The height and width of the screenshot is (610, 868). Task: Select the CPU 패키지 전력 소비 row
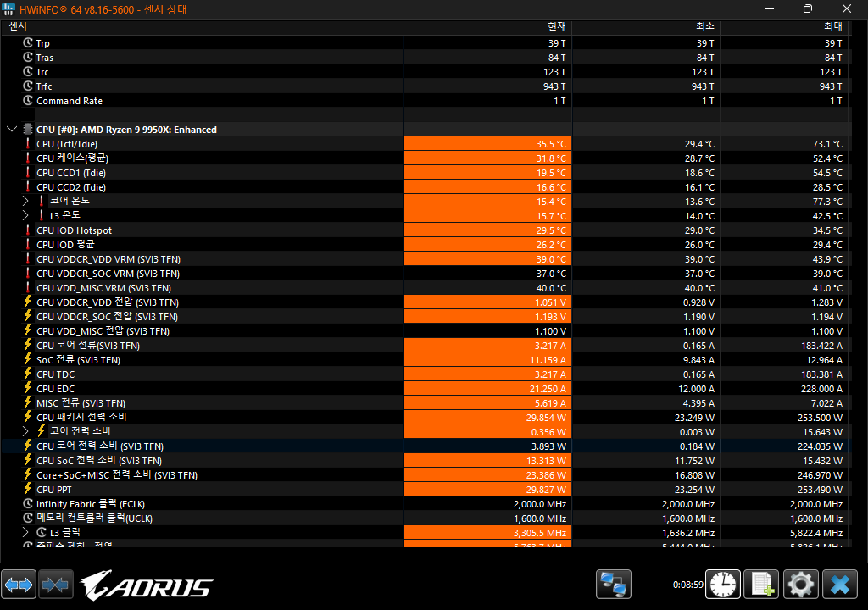coord(425,417)
